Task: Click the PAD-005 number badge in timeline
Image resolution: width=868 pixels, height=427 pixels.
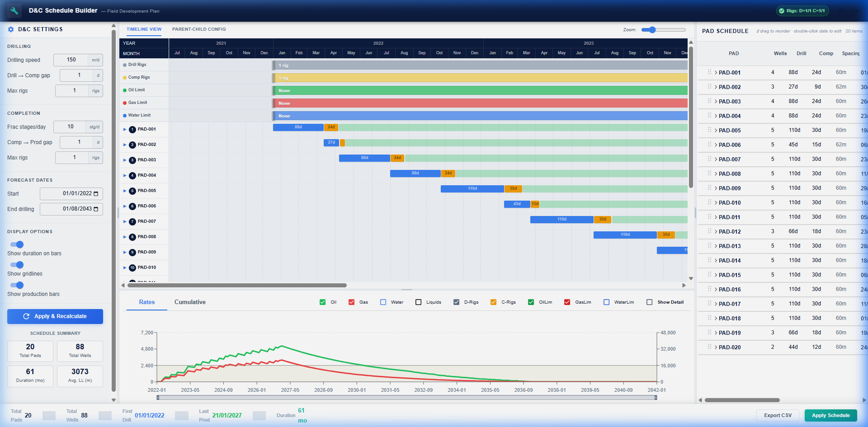Action: coord(132,191)
